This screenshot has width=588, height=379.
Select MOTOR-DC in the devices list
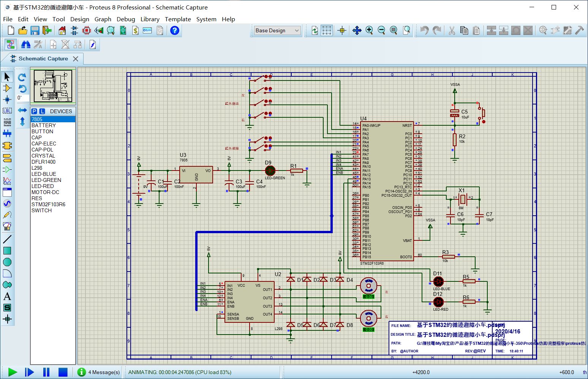(x=53, y=192)
